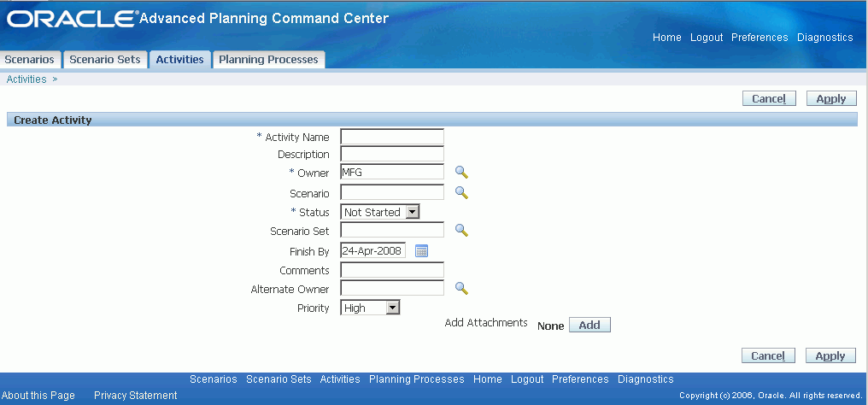
Task: Open the Alternate Owner search lookup icon
Action: point(461,288)
